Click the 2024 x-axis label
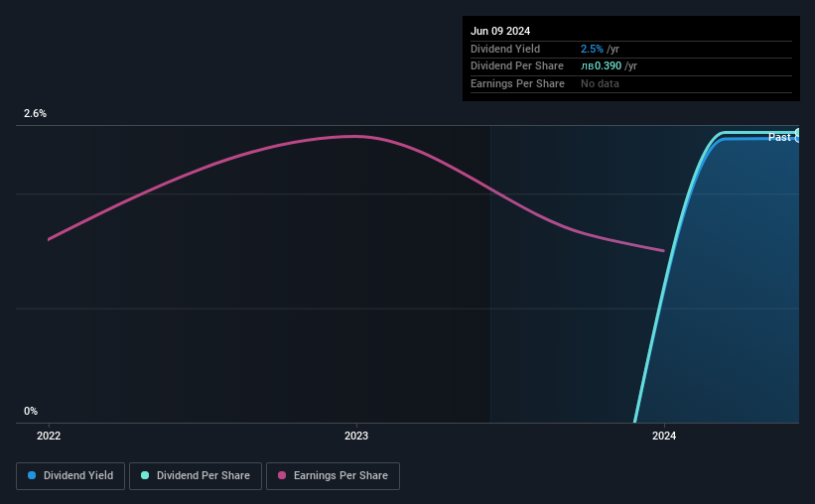Image resolution: width=815 pixels, height=504 pixels. pos(664,436)
